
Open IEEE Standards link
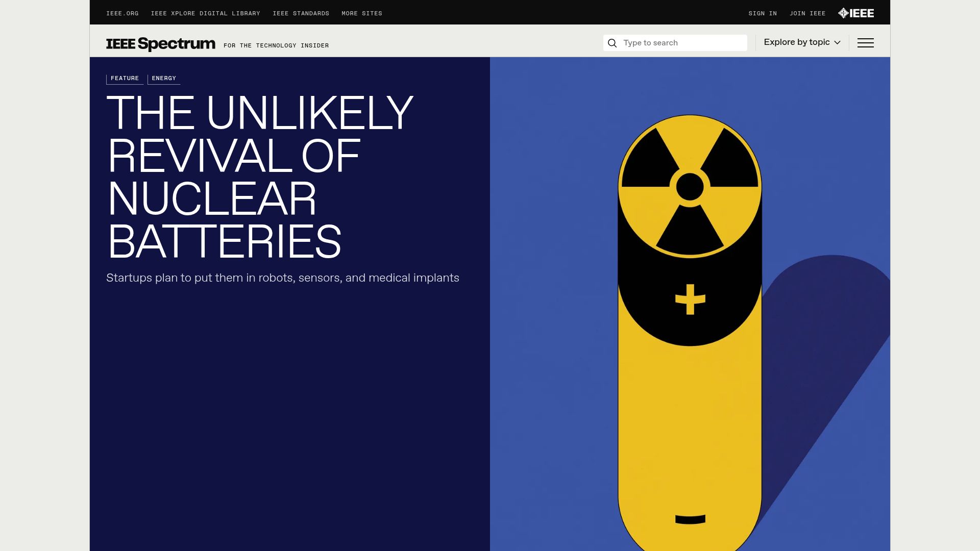[x=301, y=13]
